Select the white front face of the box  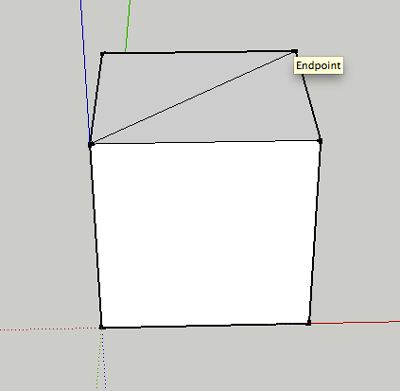(x=205, y=233)
